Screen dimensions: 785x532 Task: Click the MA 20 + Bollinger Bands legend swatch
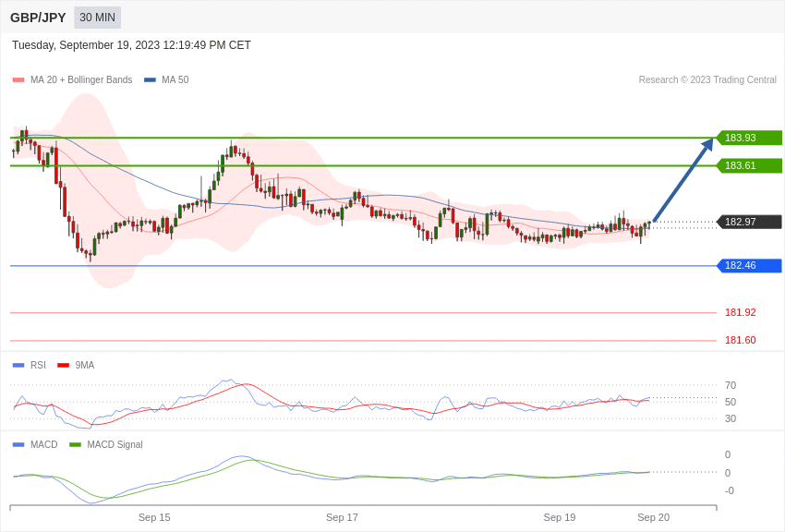[18, 79]
